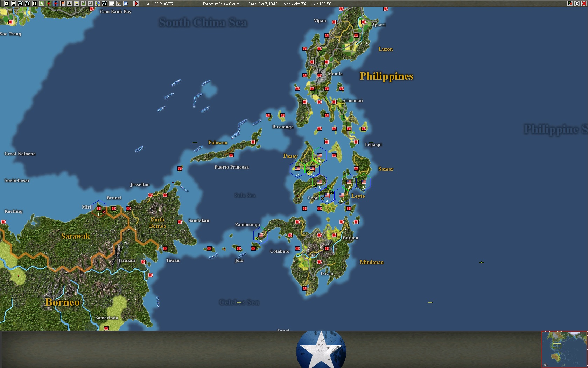Select the Japanese flag marker at Tarakan
Image resolution: width=588 pixels, height=368 pixels.
coord(143,262)
